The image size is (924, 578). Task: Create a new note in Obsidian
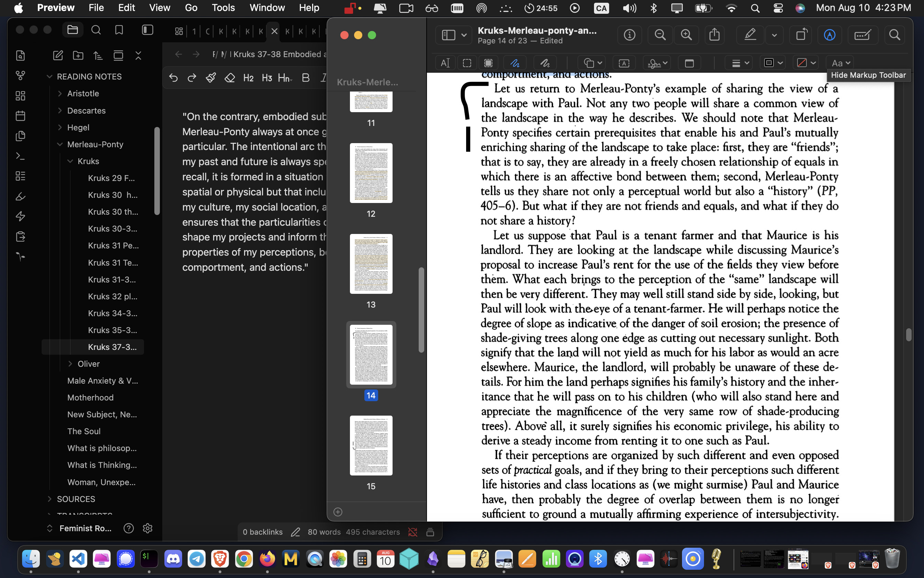click(x=58, y=55)
